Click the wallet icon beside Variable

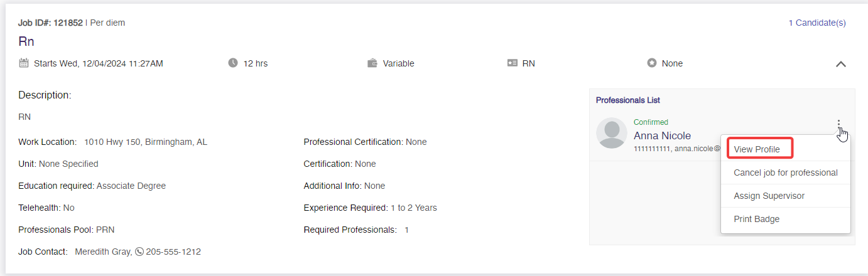point(372,63)
